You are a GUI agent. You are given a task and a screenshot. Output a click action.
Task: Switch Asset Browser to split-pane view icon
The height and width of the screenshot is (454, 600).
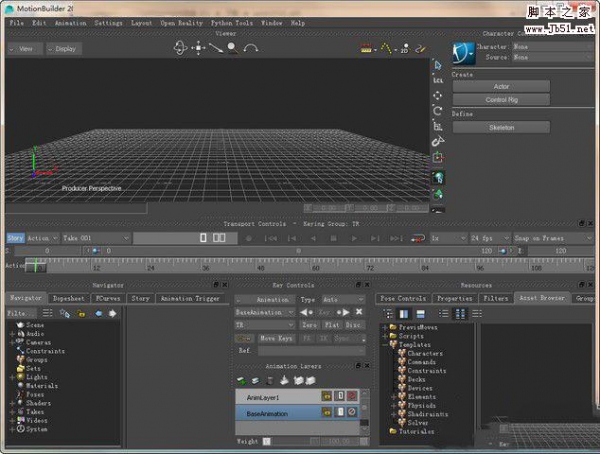point(404,314)
